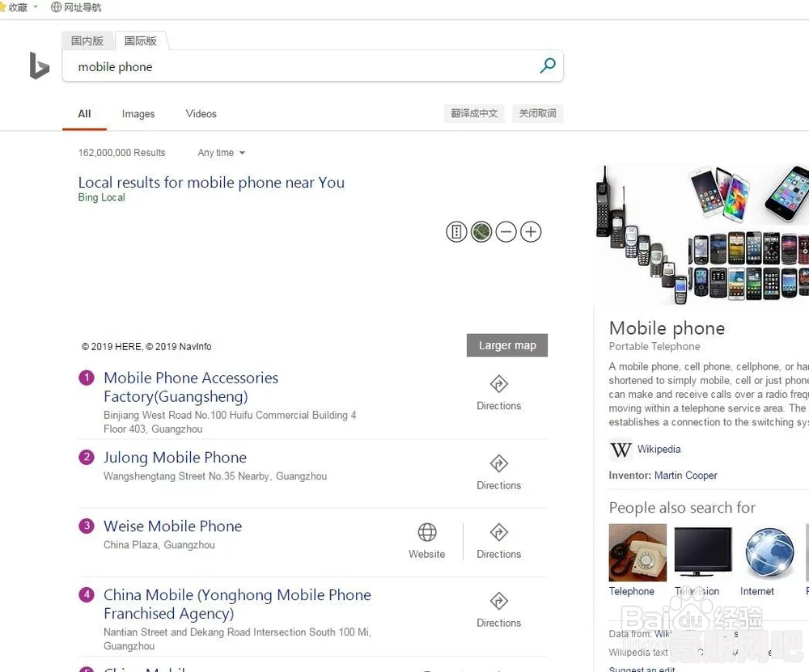Click the magnifier search icon
Screen dimensions: 809x672
pos(548,66)
